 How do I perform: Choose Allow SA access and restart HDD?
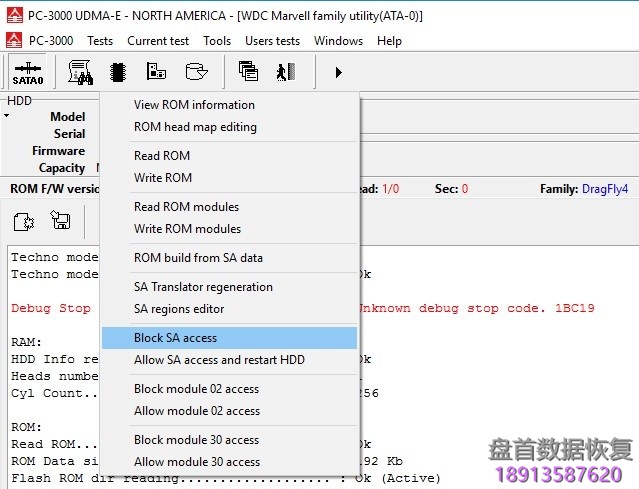click(x=229, y=360)
